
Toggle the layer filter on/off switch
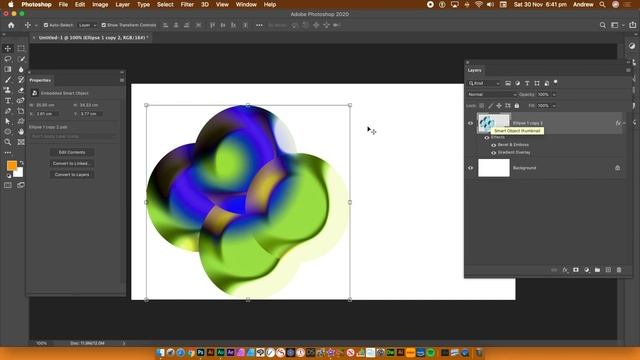click(556, 82)
